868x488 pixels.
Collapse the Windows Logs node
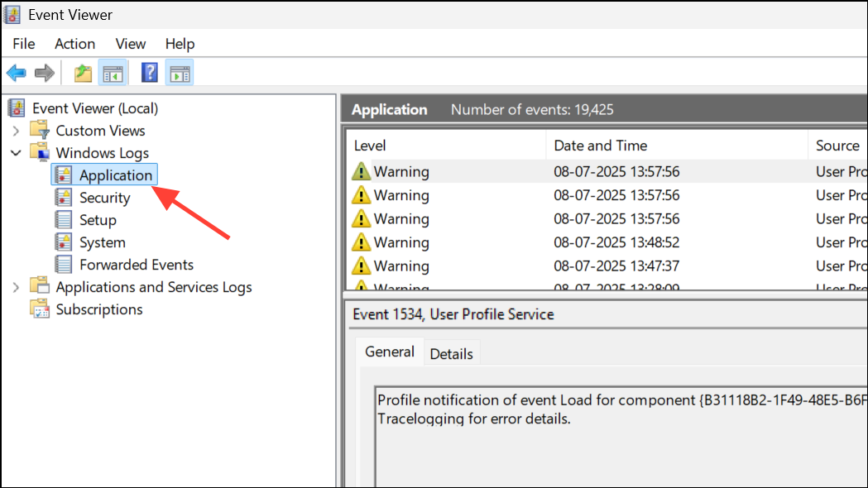[x=16, y=153]
